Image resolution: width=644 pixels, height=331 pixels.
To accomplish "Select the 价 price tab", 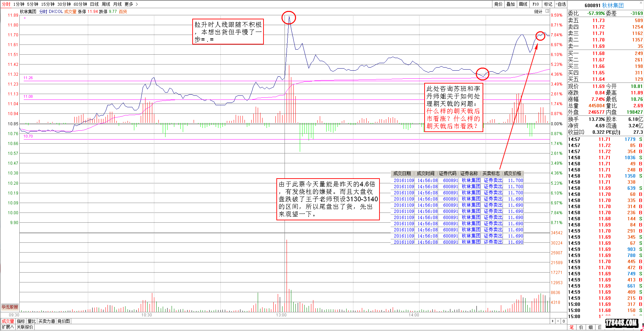I will pyautogui.click(x=581, y=327).
